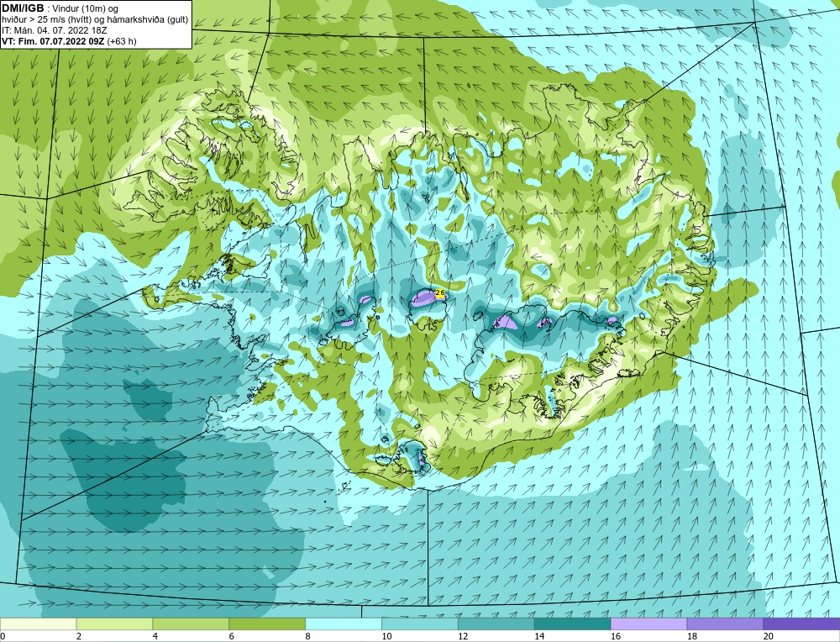The image size is (840, 642).
Task: Click legend tick label 10
Action: 386,636
